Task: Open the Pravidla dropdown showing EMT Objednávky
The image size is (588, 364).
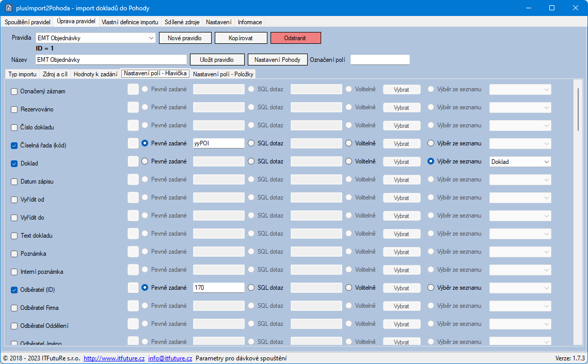Action: pyautogui.click(x=96, y=38)
